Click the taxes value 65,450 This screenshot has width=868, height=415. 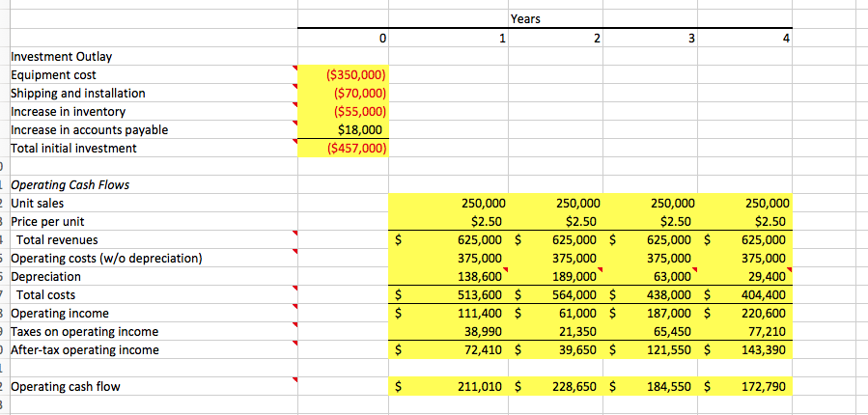pos(674,331)
